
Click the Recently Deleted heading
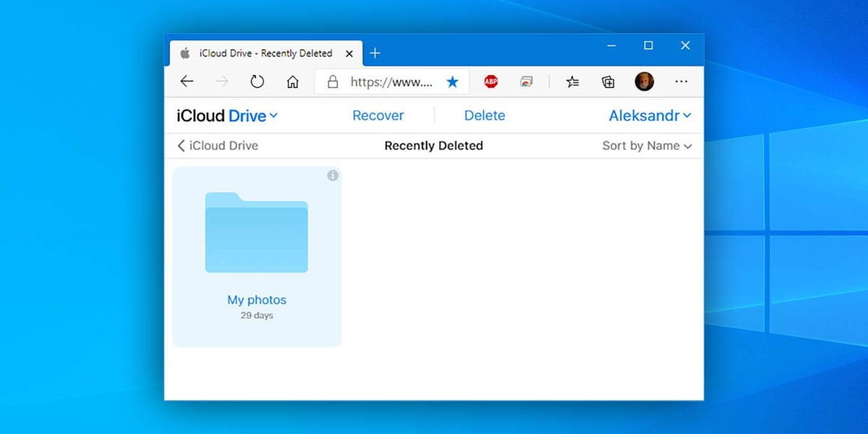pyautogui.click(x=433, y=145)
